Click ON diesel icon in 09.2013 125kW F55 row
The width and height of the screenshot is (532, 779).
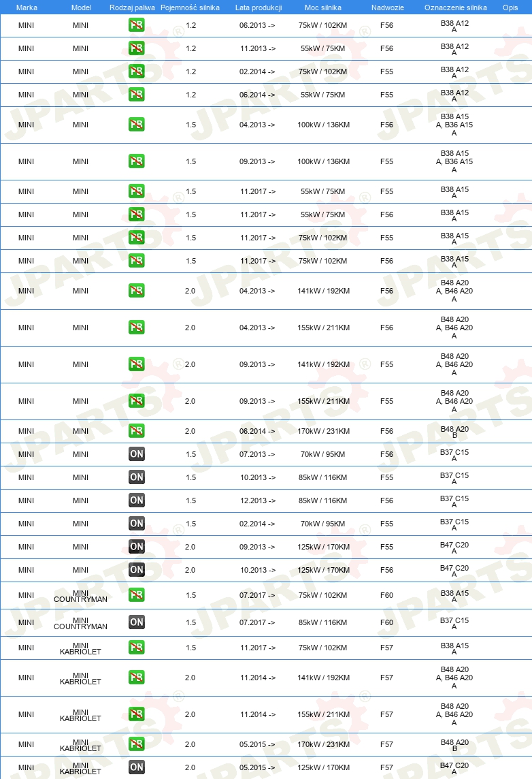[x=137, y=547]
